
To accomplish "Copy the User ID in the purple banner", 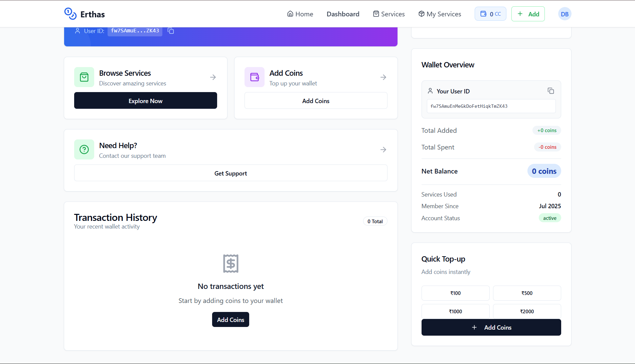I will pos(171,31).
